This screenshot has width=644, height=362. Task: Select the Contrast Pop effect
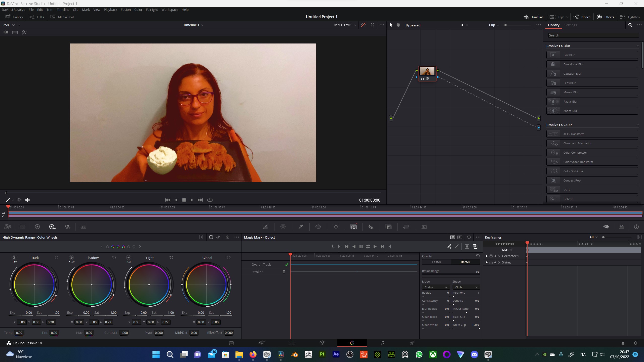[x=592, y=180]
